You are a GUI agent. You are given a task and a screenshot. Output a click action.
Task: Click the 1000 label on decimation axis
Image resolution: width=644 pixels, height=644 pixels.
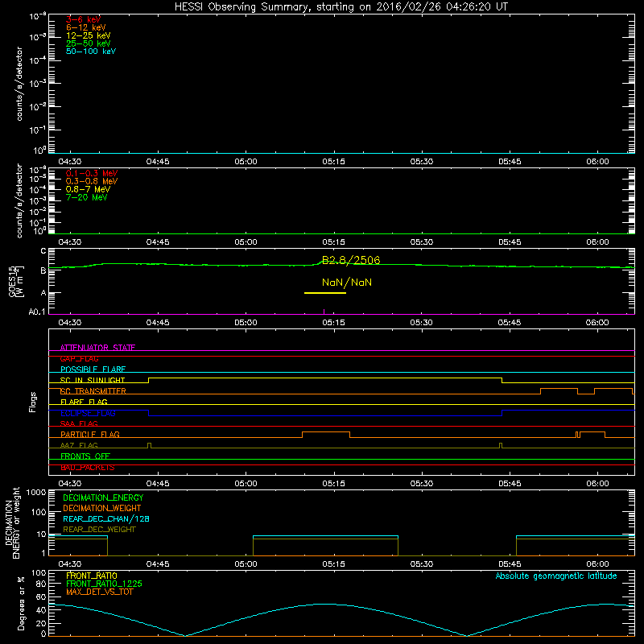tap(36, 493)
